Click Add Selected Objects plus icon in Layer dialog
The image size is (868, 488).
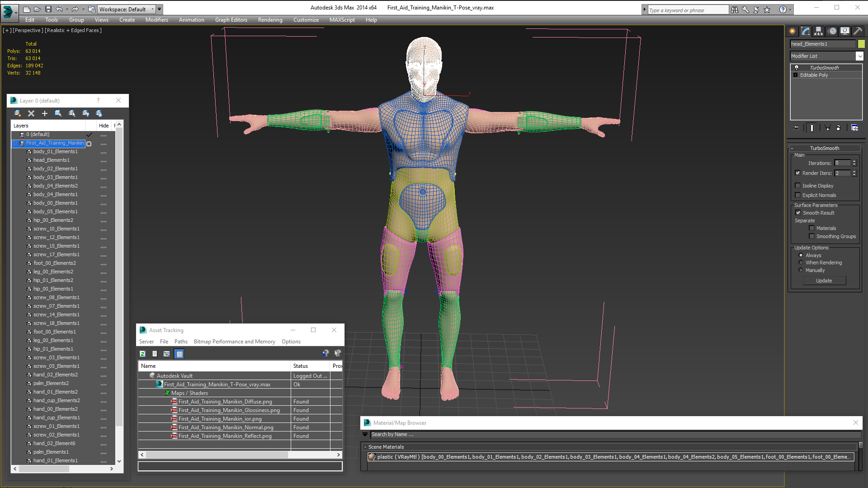[45, 113]
